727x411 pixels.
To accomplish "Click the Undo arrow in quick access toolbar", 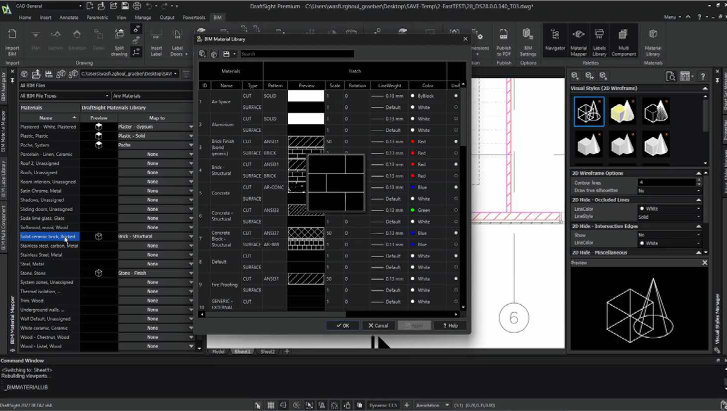I will [x=149, y=6].
